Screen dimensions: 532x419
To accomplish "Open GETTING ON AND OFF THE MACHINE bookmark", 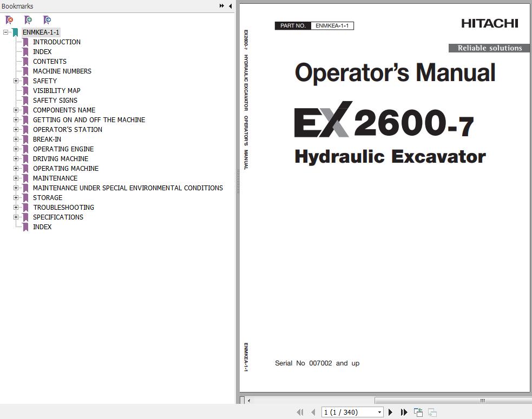I will click(x=89, y=120).
